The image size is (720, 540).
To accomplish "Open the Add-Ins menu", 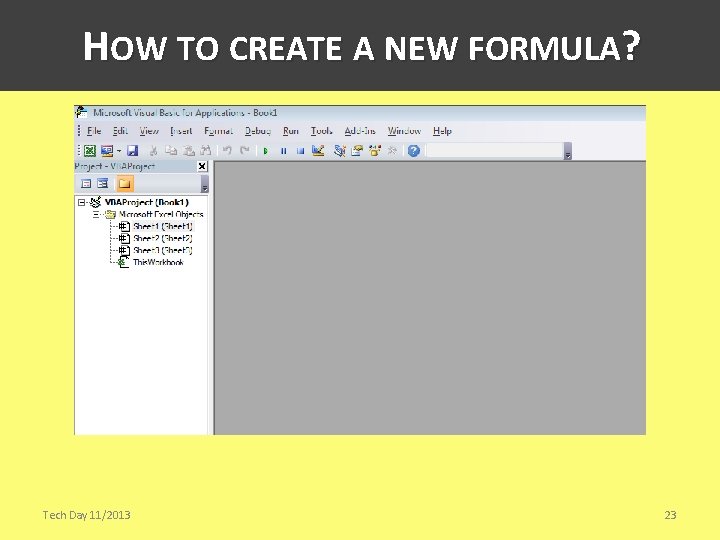I will point(360,131).
